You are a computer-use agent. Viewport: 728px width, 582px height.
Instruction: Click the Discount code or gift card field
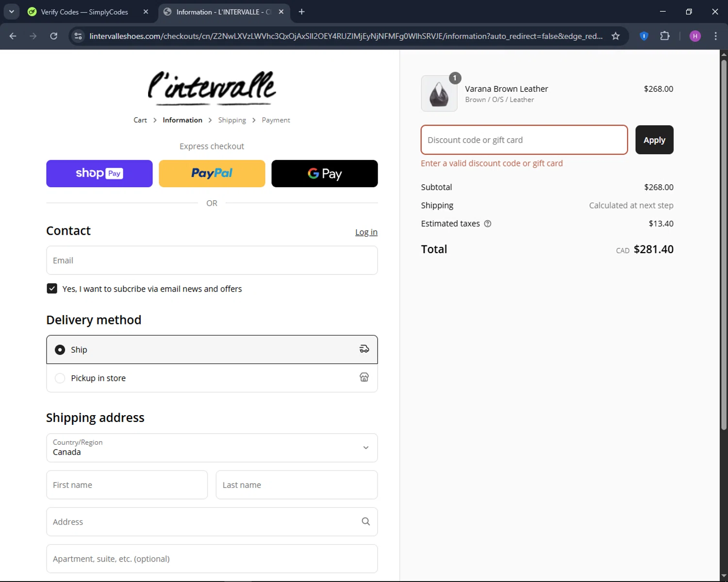tap(524, 140)
